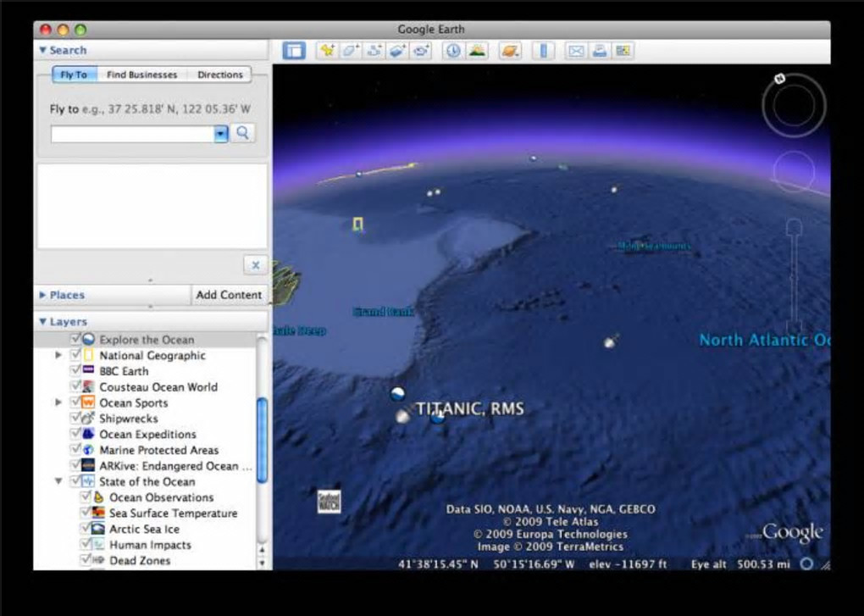Click the Seafood Watch icon on map
Screen dimensions: 864x616
(329, 502)
